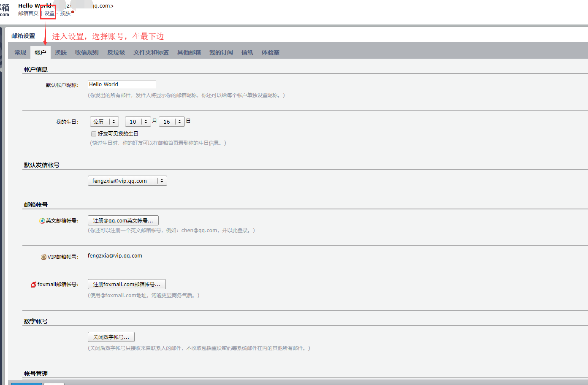The height and width of the screenshot is (385, 588).
Task: Click the VIP邮箱帐号 @ icon
Action: coord(43,257)
